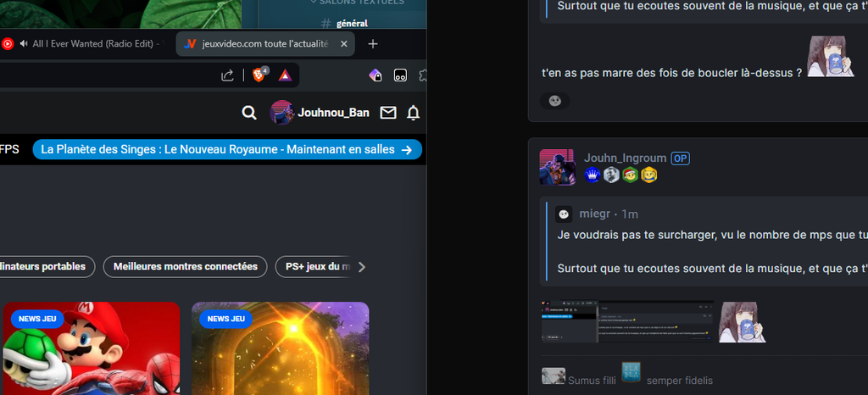Image resolution: width=868 pixels, height=395 pixels.
Task: Open the Mario news card thumbnail
Action: click(92, 348)
